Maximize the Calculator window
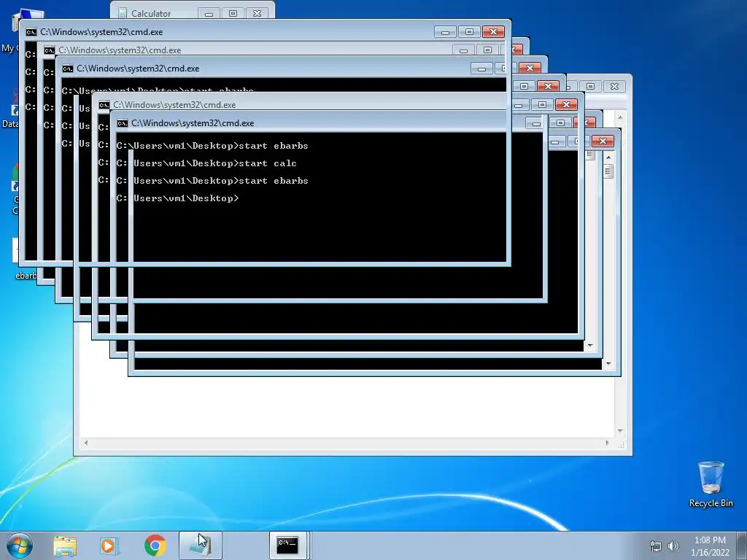The height and width of the screenshot is (560, 747). coord(233,14)
